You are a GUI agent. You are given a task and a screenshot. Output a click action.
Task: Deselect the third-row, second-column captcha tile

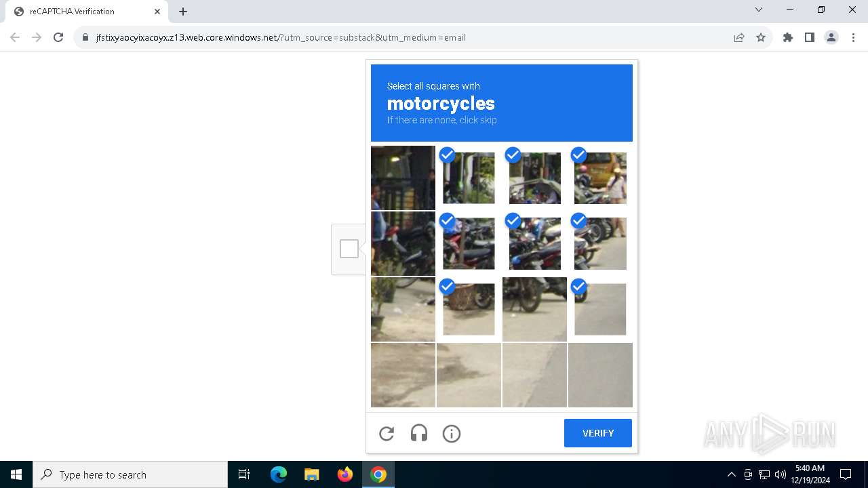469,309
